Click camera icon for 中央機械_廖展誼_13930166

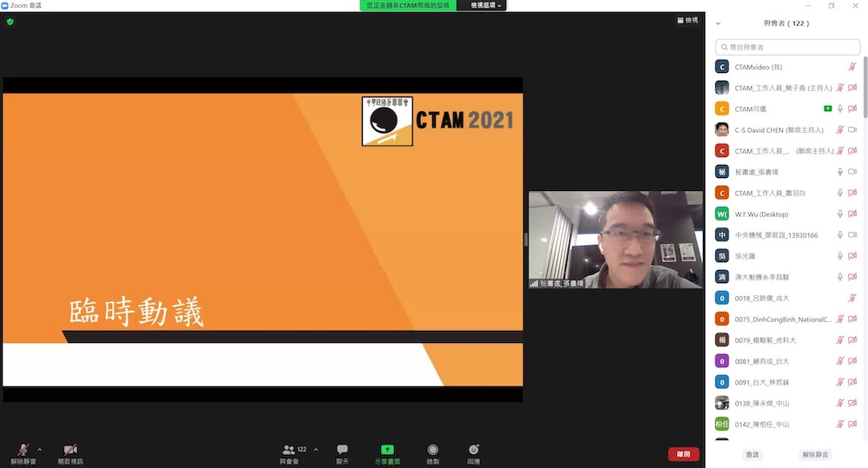tap(852, 235)
